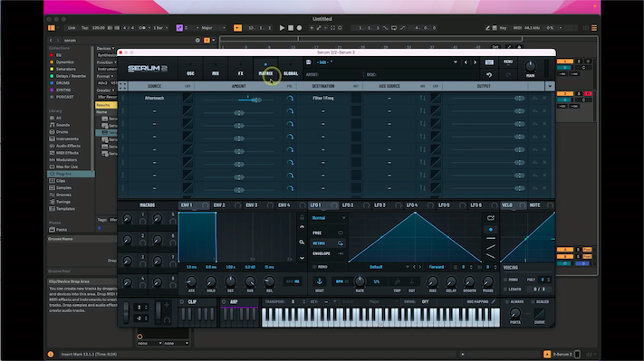
Task: Click the Aftertouch source cell
Action: [154, 98]
